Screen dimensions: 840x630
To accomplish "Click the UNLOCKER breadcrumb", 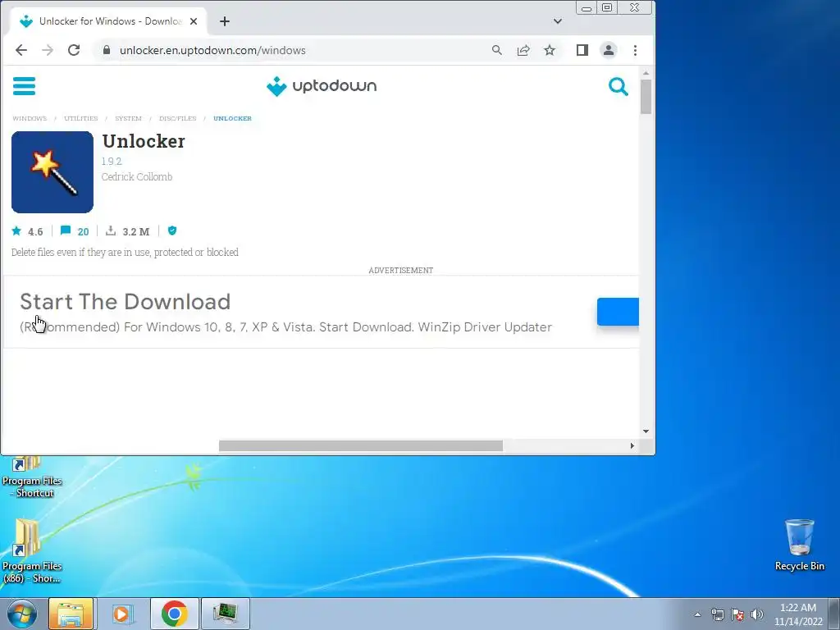I will 232,118.
